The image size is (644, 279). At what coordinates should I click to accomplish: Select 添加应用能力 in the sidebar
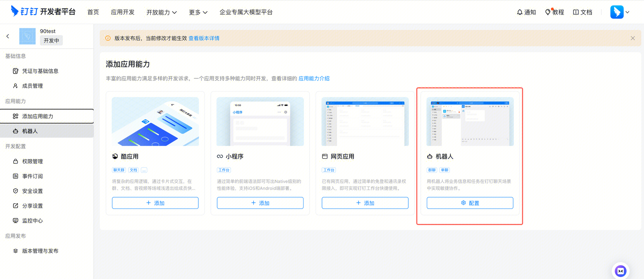pos(39,116)
